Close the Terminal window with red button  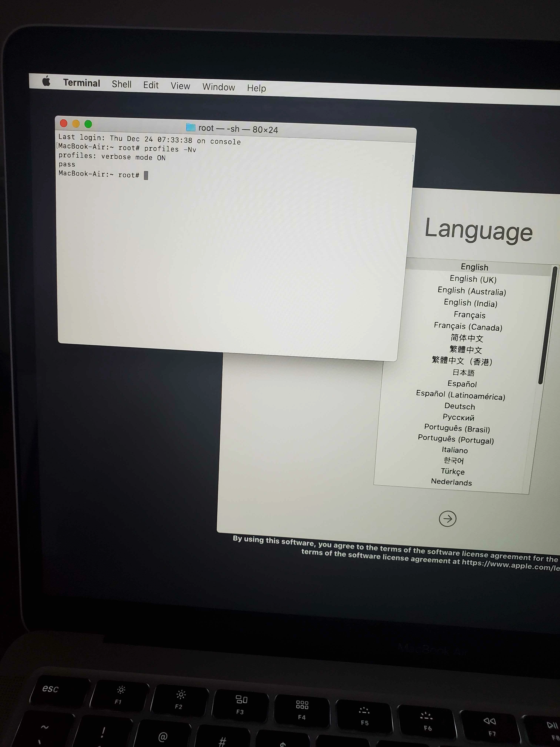[64, 123]
